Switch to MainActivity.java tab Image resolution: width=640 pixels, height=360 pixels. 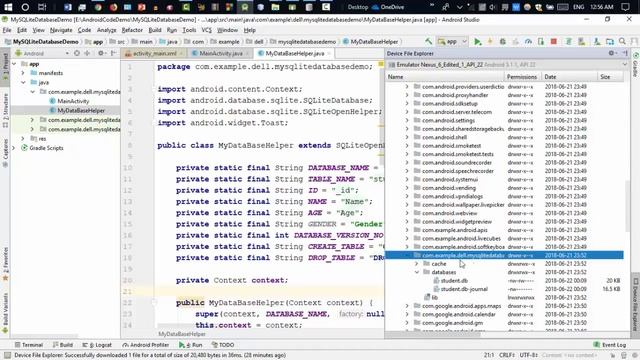[220, 53]
